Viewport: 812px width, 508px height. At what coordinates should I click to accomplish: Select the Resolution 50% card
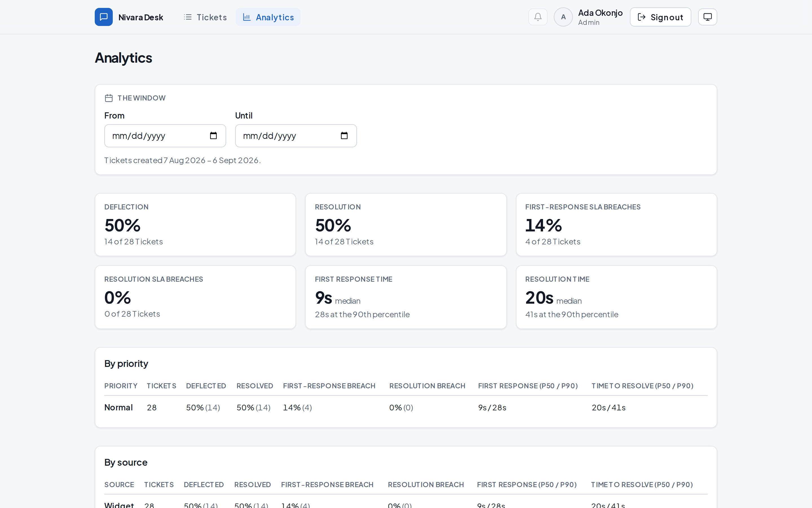pyautogui.click(x=406, y=225)
